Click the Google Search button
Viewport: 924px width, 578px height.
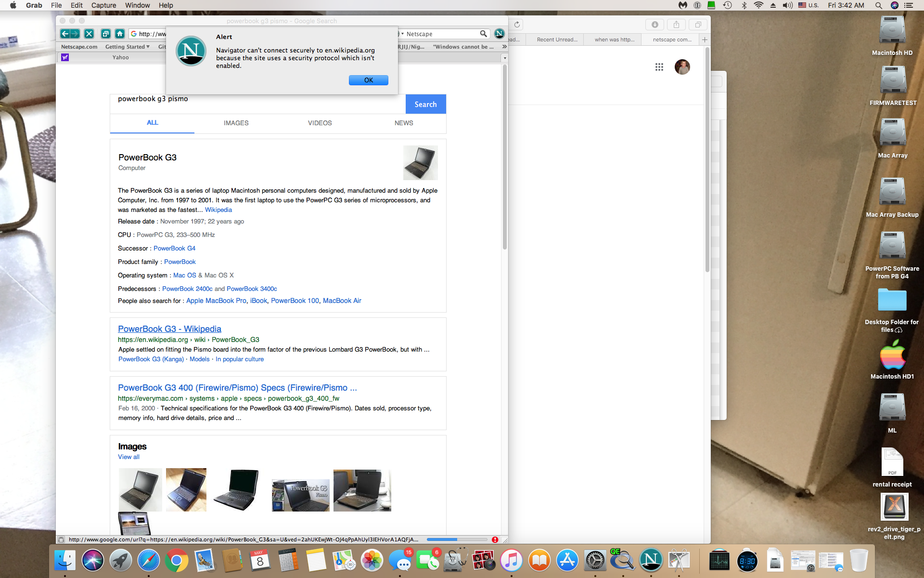click(425, 104)
